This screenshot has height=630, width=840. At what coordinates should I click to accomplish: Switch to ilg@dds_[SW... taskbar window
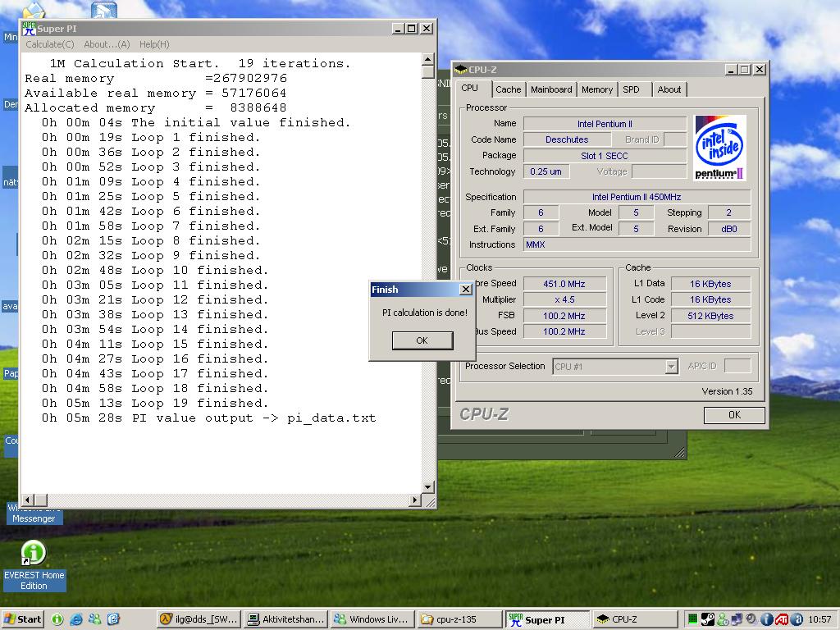coord(199,619)
